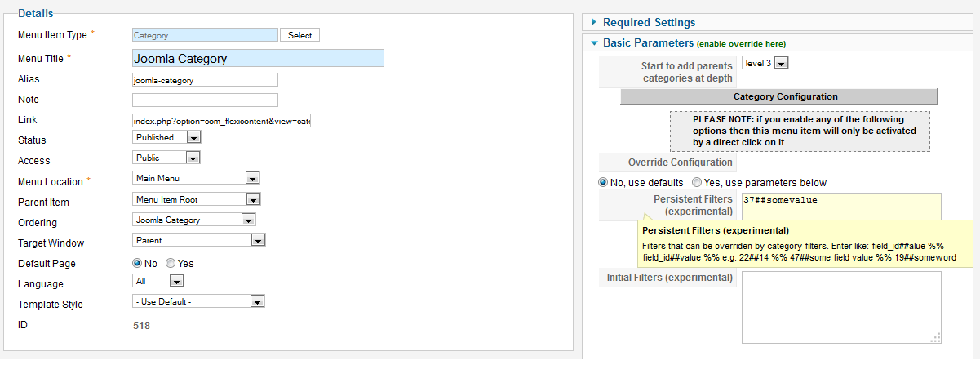Screen dimensions: 980x392
Task: Open the level 3 depth dropdown
Action: [765, 63]
